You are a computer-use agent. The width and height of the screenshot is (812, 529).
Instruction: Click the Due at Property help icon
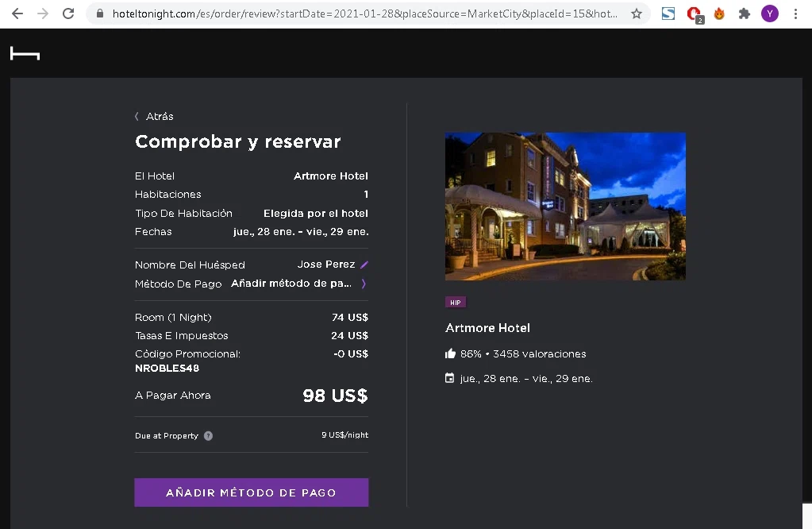(208, 436)
